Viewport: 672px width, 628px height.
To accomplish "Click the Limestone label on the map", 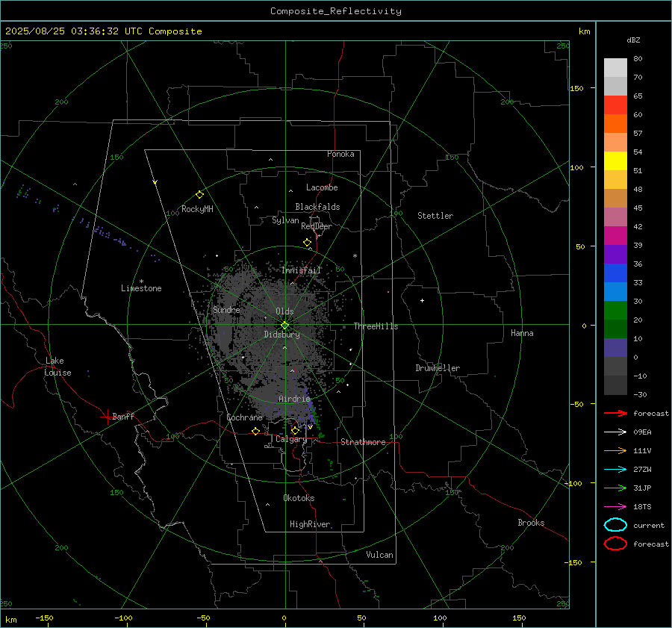I will coord(141,288).
